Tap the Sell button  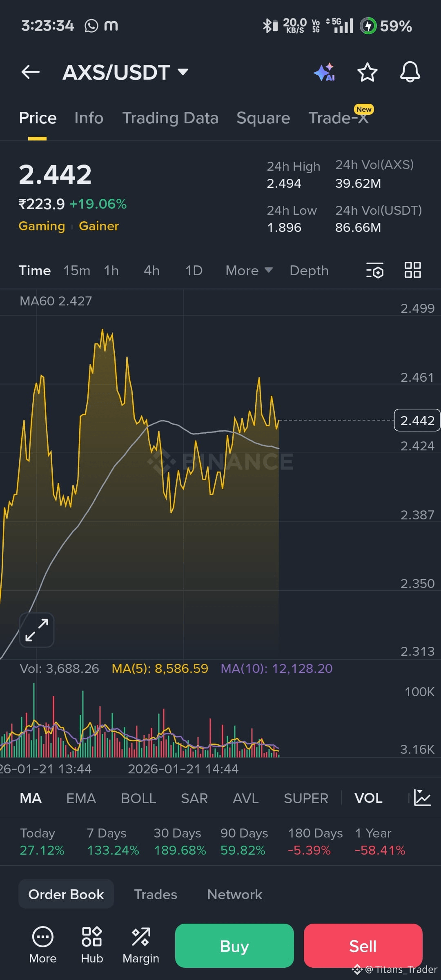click(x=363, y=946)
